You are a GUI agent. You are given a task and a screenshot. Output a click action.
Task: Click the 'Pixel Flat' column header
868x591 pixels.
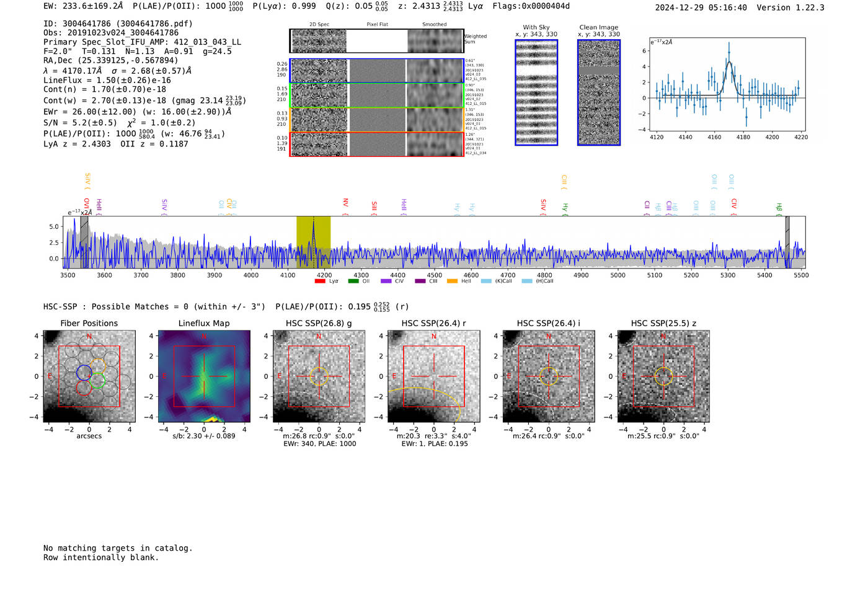pyautogui.click(x=377, y=25)
